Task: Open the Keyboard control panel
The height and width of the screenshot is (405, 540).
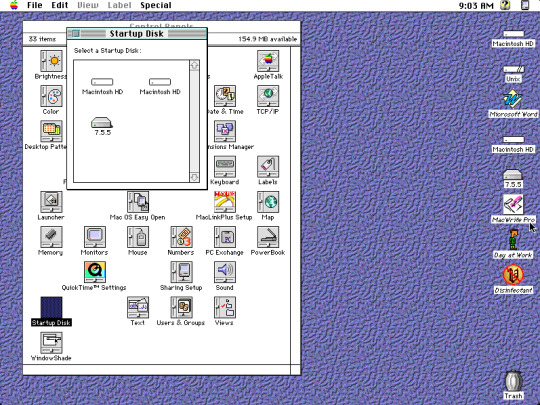Action: point(225,167)
